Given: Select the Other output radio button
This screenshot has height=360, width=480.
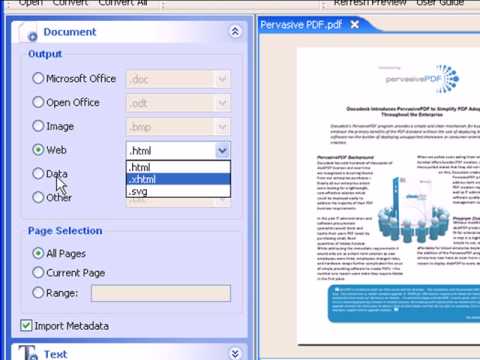Looking at the screenshot, I should click(x=38, y=197).
